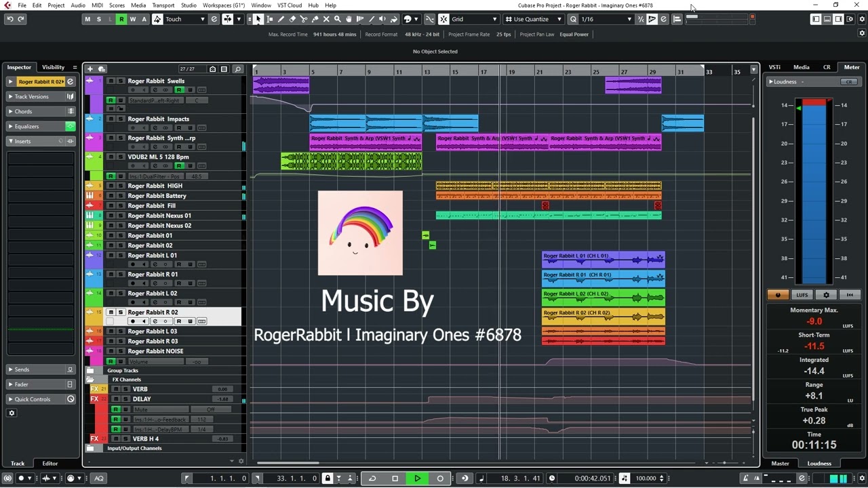Click Auto-Scroll icon in toolbar
868x488 pixels.
click(x=228, y=19)
